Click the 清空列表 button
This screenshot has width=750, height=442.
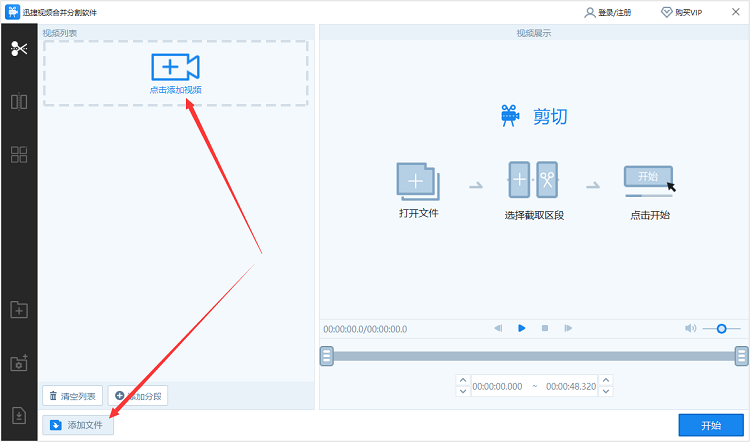coord(73,396)
